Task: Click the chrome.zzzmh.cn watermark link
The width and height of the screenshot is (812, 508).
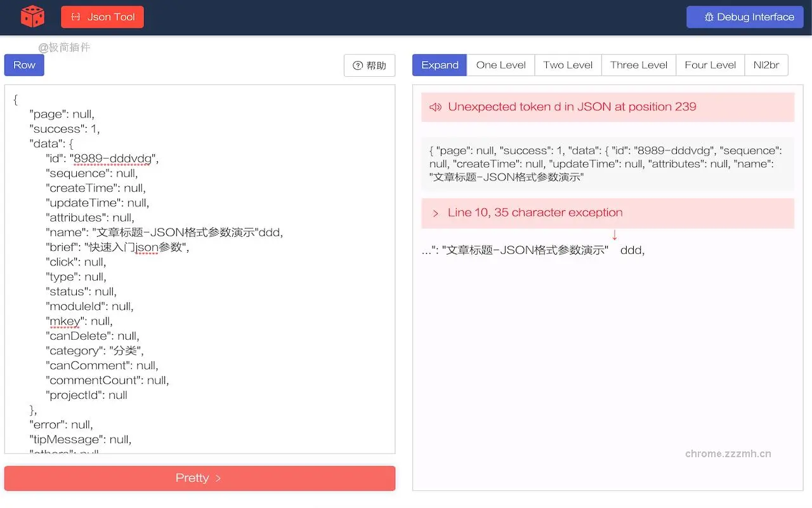Action: point(728,453)
